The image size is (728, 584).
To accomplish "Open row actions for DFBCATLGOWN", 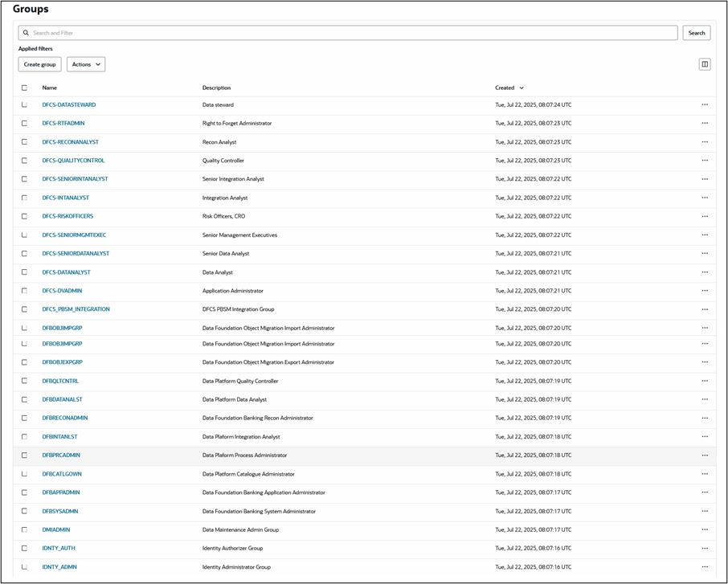I will coord(705,473).
